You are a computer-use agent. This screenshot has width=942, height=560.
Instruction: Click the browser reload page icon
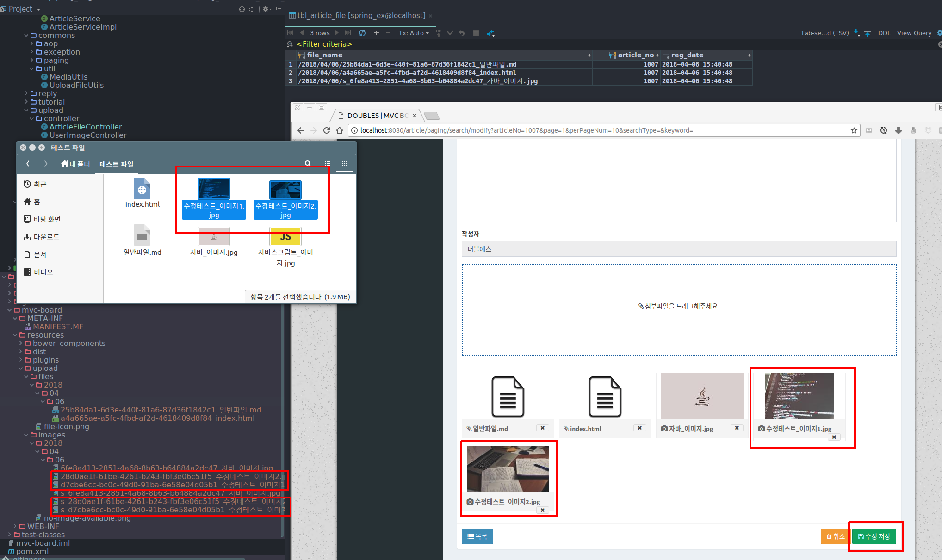pos(327,130)
